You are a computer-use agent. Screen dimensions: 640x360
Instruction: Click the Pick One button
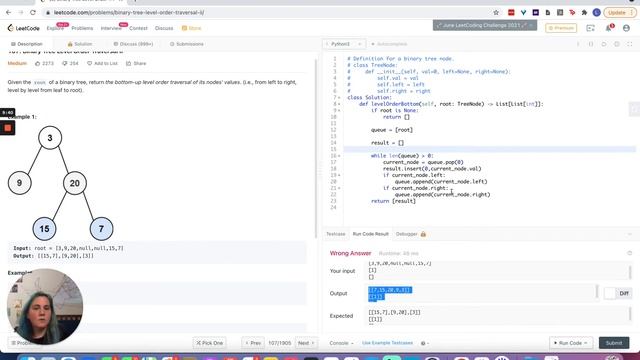pyautogui.click(x=209, y=343)
